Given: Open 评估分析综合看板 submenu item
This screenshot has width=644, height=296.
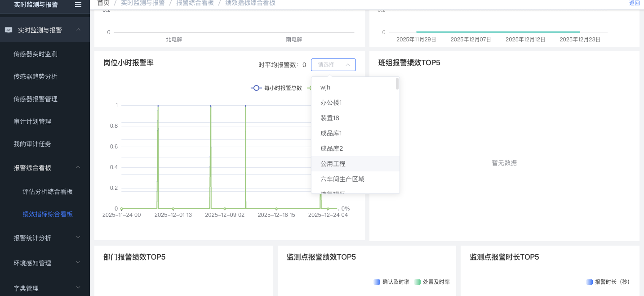Looking at the screenshot, I should tap(48, 192).
